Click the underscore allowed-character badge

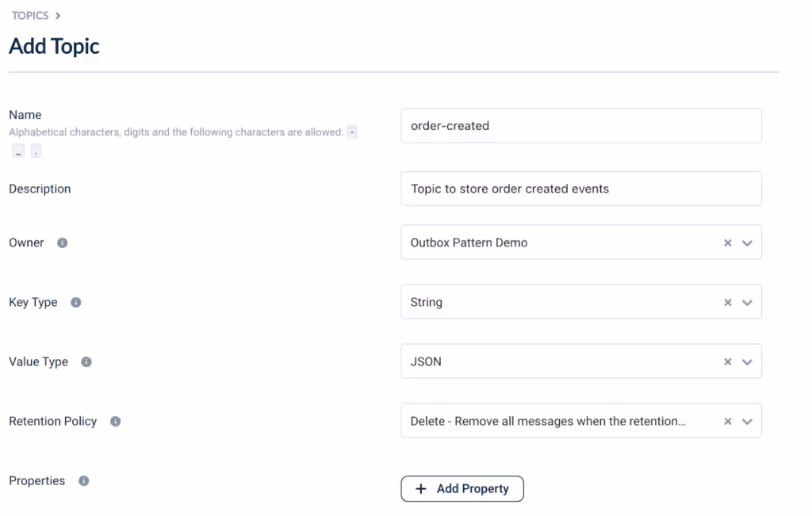(x=18, y=151)
